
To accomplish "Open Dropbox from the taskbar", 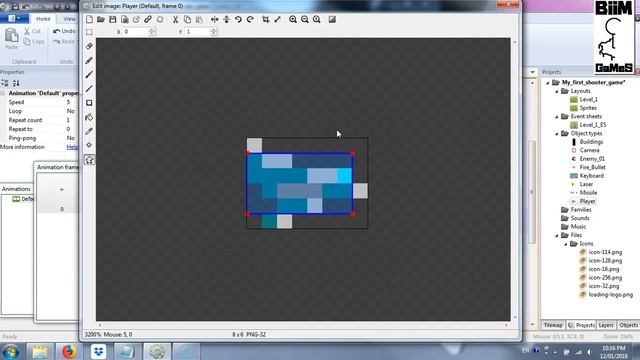I will [x=98, y=351].
